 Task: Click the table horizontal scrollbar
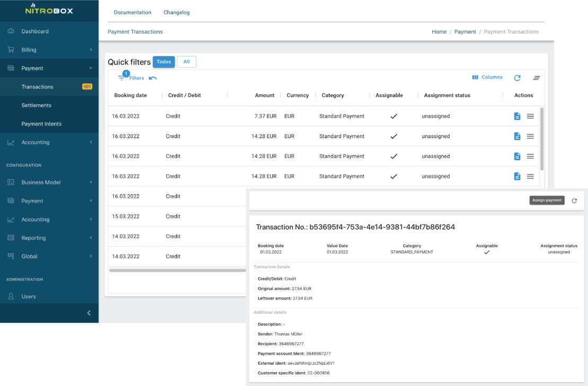pyautogui.click(x=177, y=270)
